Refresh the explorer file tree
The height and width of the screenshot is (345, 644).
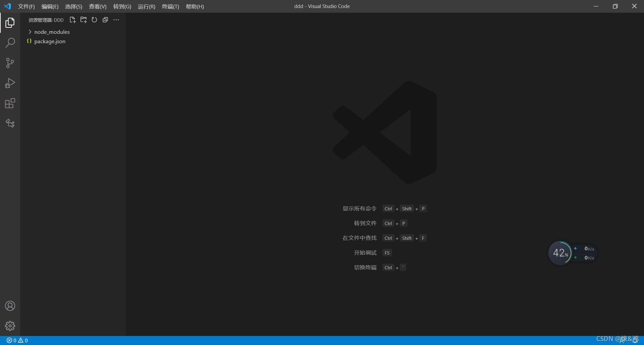click(x=94, y=20)
